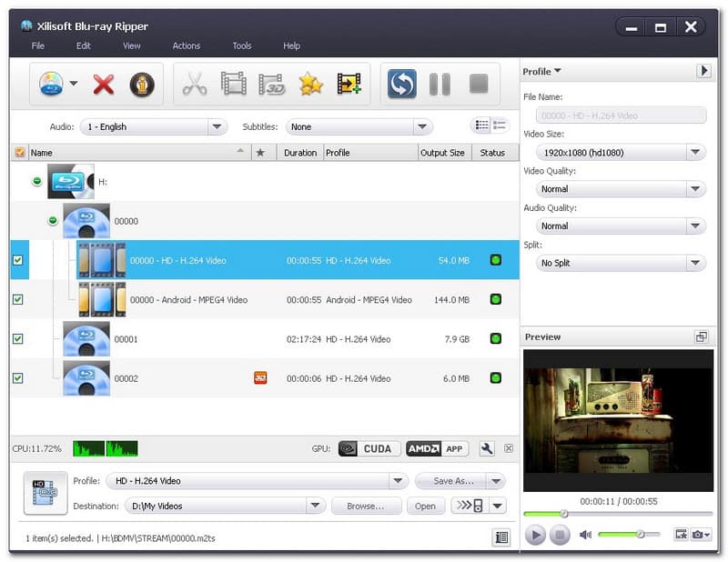The width and height of the screenshot is (728, 562).
Task: Play the preview video
Action: pyautogui.click(x=535, y=535)
